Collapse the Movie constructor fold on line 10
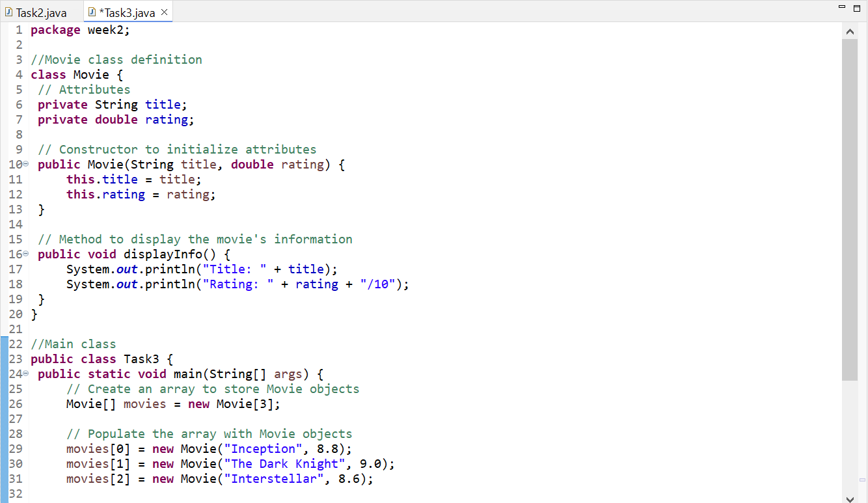The width and height of the screenshot is (868, 503). tap(26, 165)
